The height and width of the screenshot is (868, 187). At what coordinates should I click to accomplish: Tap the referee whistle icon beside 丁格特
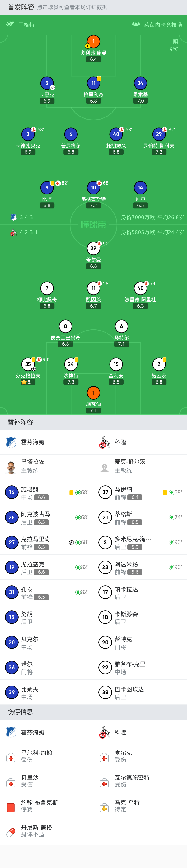10,24
